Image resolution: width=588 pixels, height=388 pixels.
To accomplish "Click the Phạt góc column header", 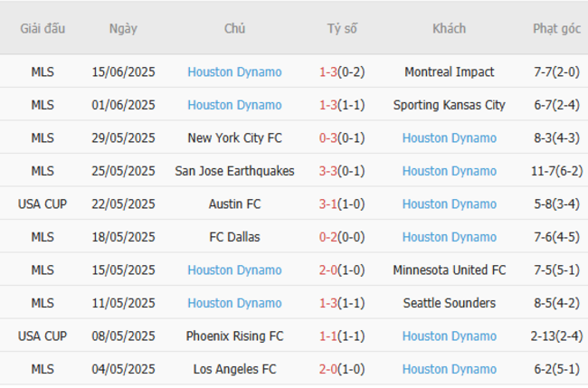I will point(556,28).
